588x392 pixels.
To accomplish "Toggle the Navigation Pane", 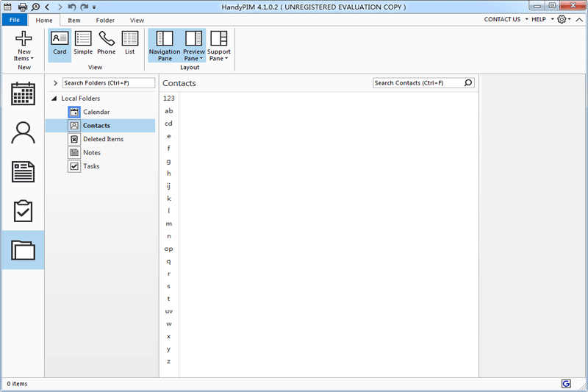I will [x=164, y=46].
